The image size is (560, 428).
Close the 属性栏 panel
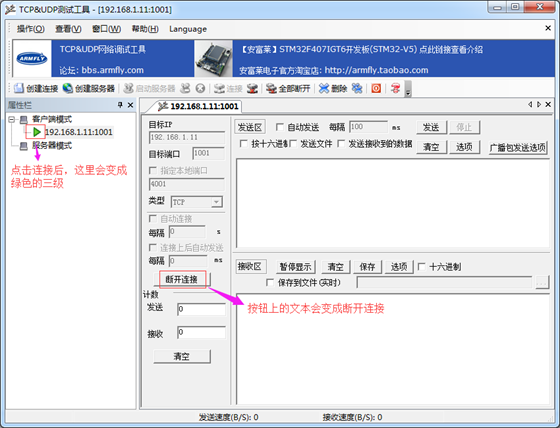point(130,105)
